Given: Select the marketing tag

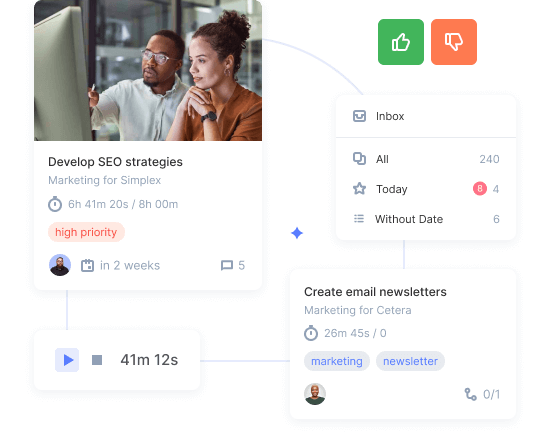Looking at the screenshot, I should coord(337,361).
